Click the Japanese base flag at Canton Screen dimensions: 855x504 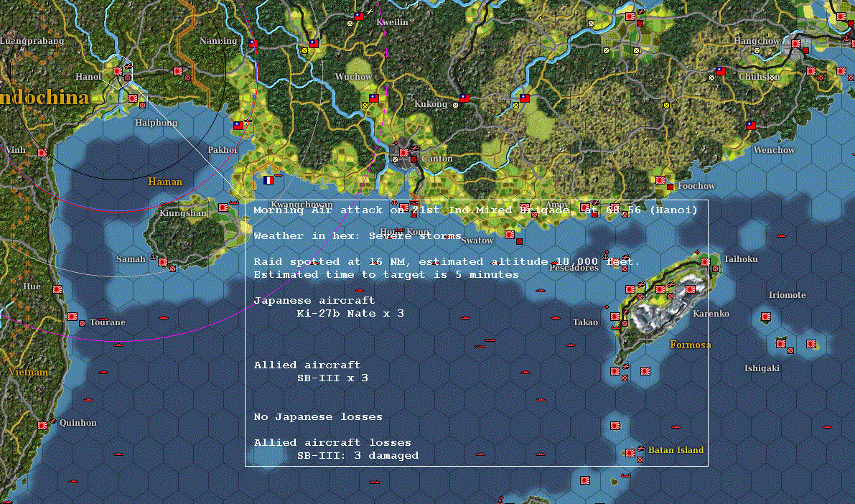tap(404, 153)
